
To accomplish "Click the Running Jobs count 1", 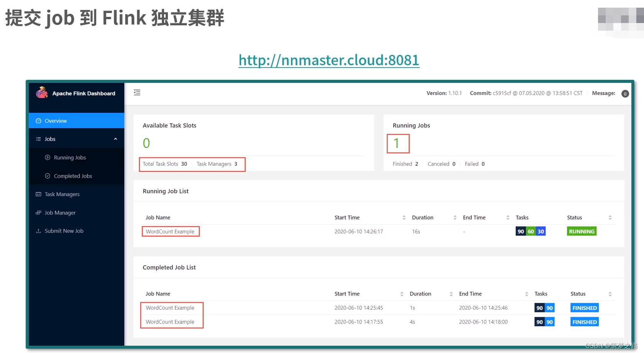I will click(396, 143).
